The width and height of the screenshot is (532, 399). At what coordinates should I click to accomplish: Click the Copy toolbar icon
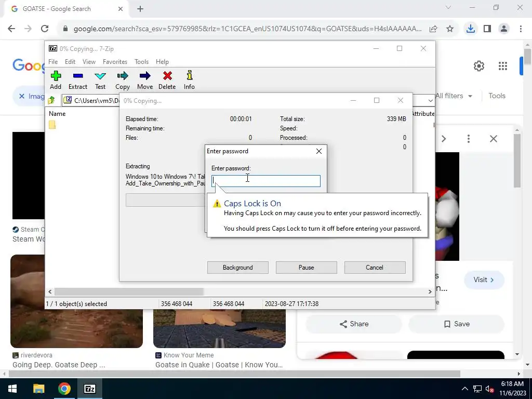pos(123,80)
